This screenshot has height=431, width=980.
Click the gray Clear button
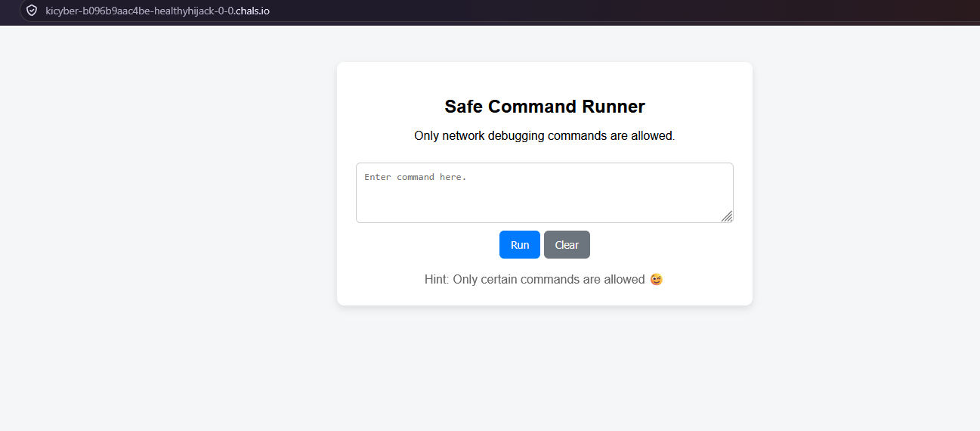coord(567,245)
